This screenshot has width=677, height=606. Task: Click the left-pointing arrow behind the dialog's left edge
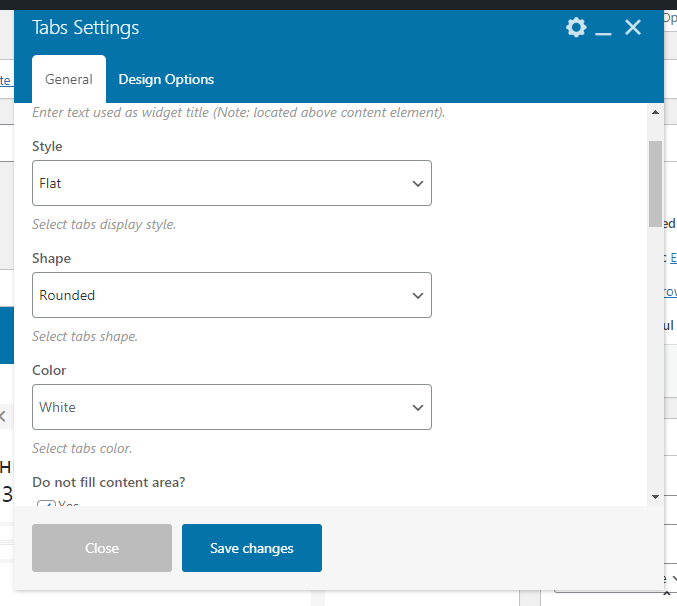[x=3, y=417]
